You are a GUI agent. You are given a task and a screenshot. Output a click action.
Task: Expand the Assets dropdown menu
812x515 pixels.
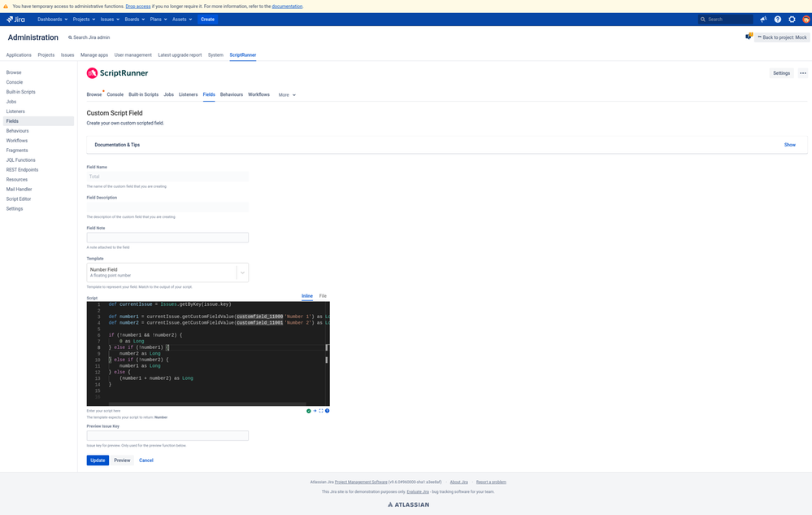[182, 20]
